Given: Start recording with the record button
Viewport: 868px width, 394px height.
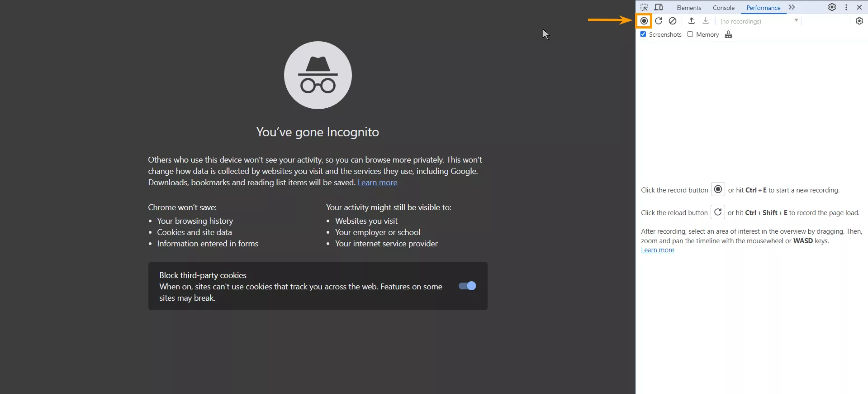Looking at the screenshot, I should 644,21.
